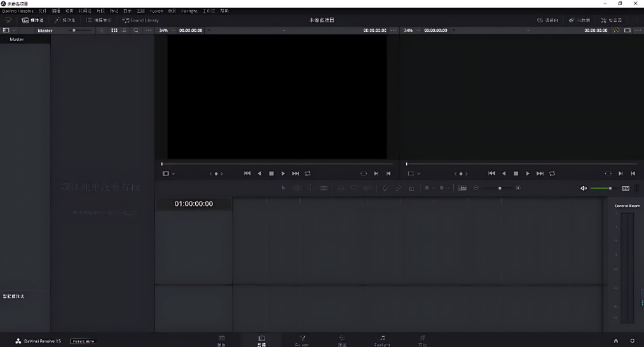Mute audio with speaker icon
The image size is (644, 347).
point(583,189)
